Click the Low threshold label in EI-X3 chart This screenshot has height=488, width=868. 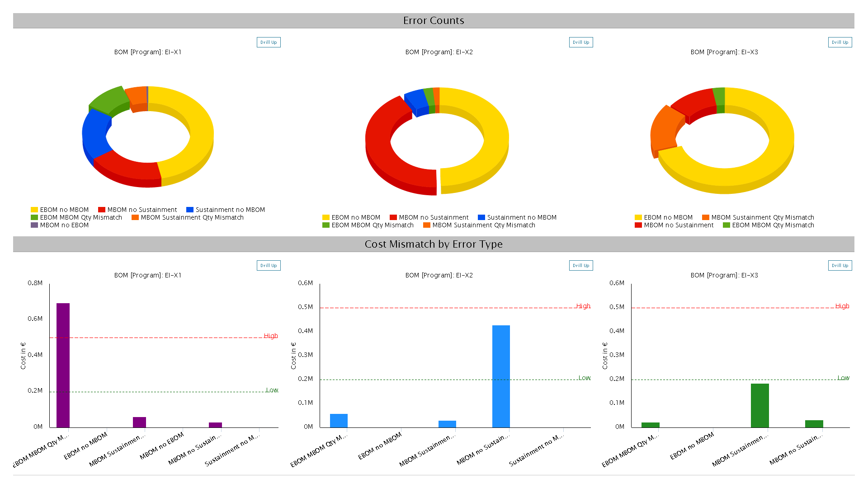[x=843, y=378]
